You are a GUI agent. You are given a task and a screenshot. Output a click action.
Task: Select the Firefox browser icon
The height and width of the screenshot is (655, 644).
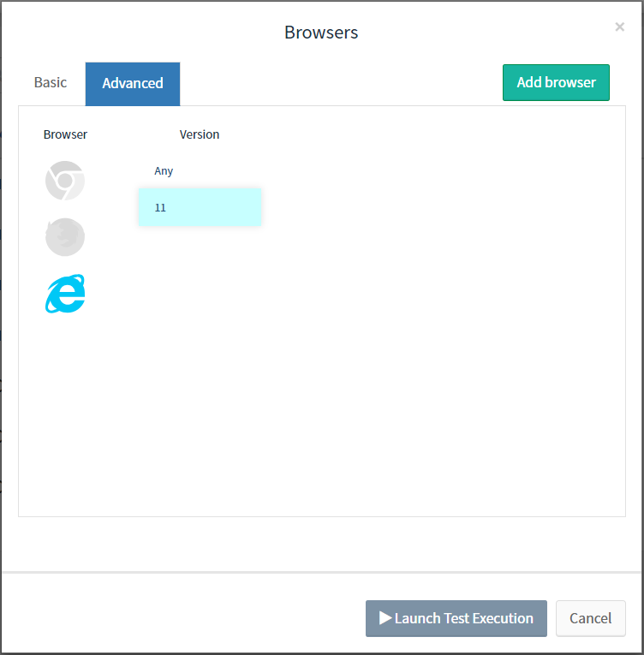point(65,237)
